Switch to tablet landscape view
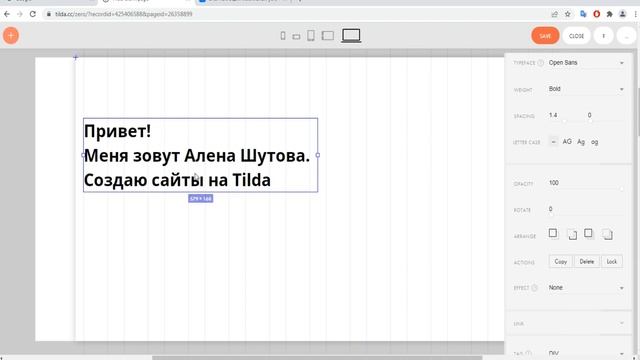This screenshot has width=640, height=360. pyautogui.click(x=328, y=36)
